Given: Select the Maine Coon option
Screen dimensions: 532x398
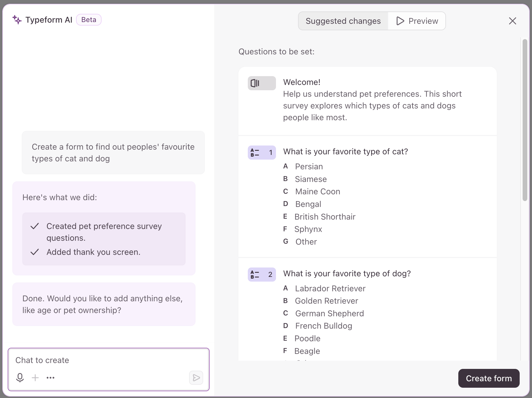Looking at the screenshot, I should pos(317,191).
